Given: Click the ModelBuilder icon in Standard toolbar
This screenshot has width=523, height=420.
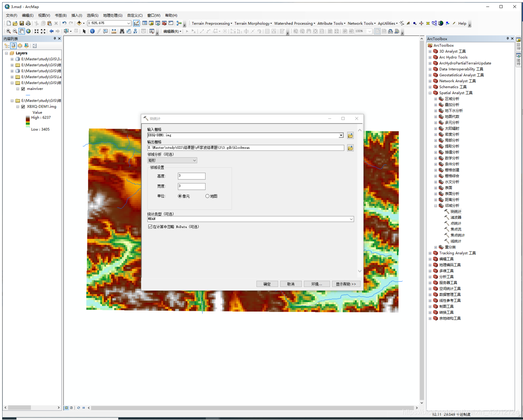Looking at the screenshot, I should point(179,23).
